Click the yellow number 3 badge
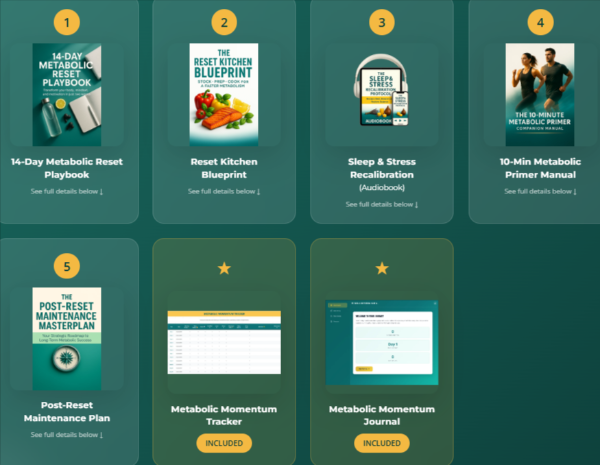 pyautogui.click(x=382, y=22)
